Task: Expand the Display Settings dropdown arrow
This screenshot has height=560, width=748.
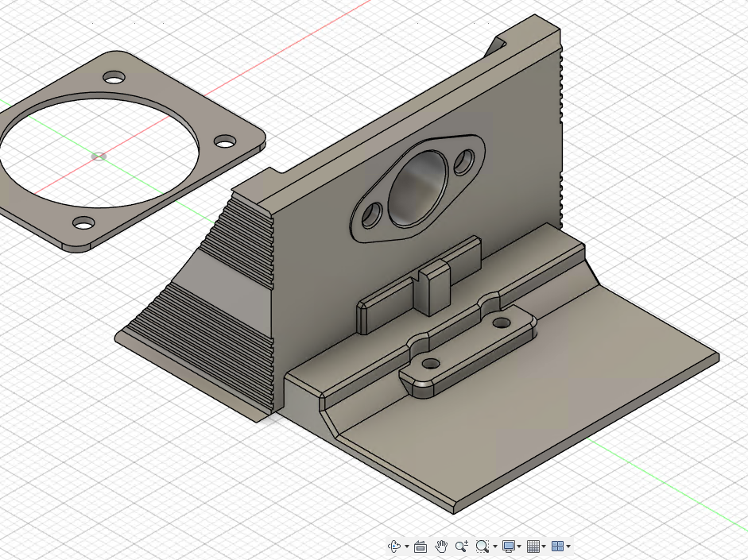Action: [519, 546]
